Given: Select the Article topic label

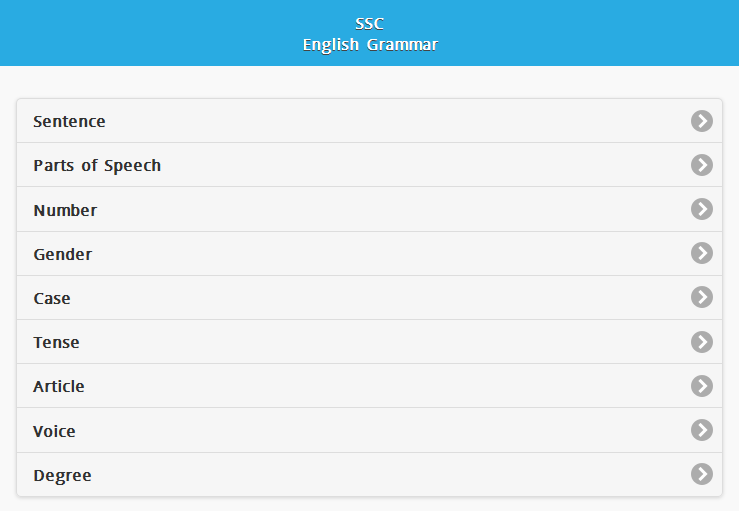Looking at the screenshot, I should click(59, 386).
